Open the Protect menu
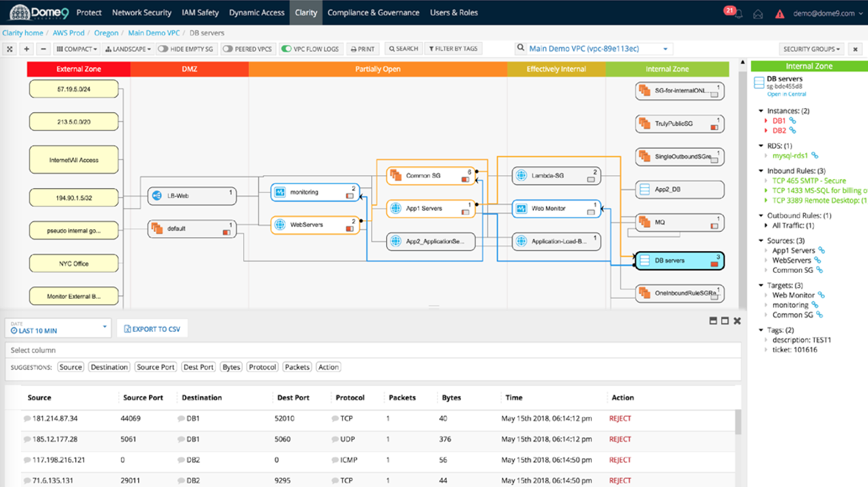Viewport: 868px width, 487px height. pos(89,12)
